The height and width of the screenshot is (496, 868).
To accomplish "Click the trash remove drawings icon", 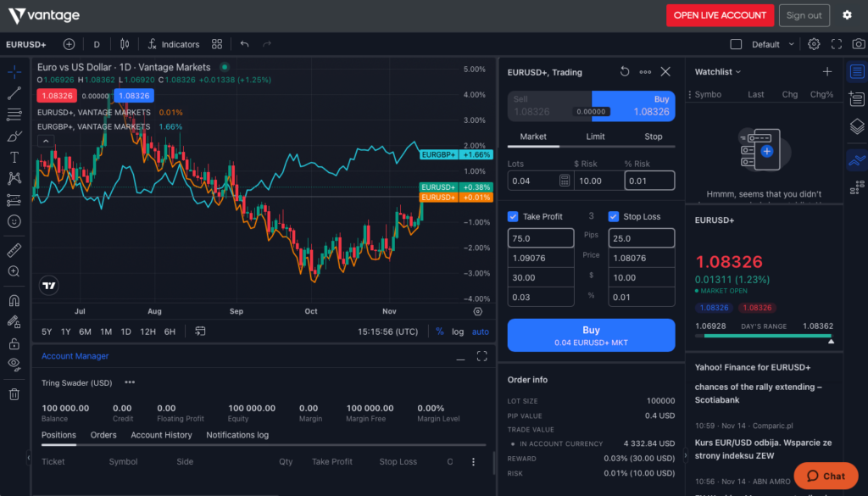I will tap(14, 394).
